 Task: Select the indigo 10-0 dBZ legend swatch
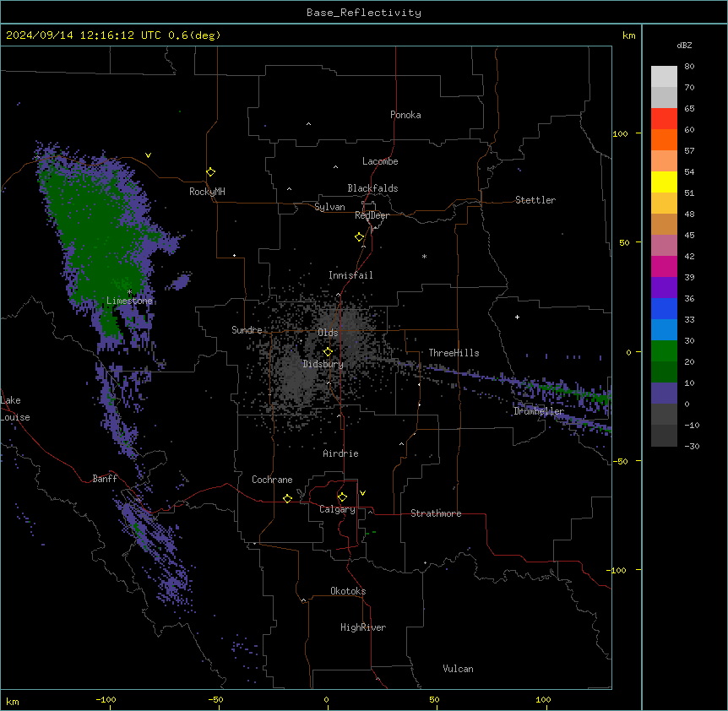point(664,393)
